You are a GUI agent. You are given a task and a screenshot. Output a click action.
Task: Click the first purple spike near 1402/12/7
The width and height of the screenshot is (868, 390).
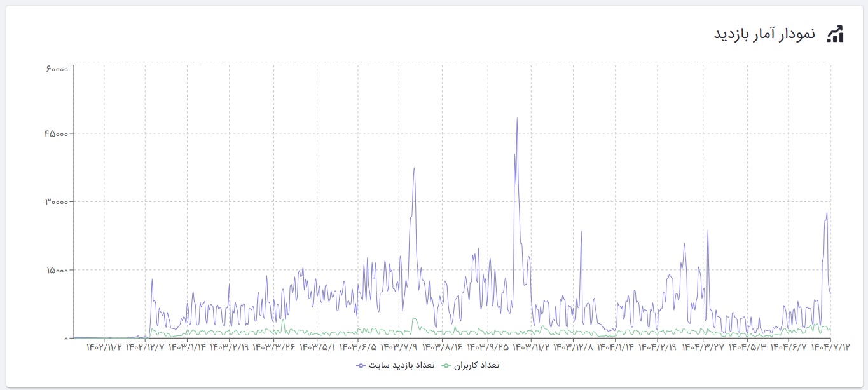tap(152, 279)
